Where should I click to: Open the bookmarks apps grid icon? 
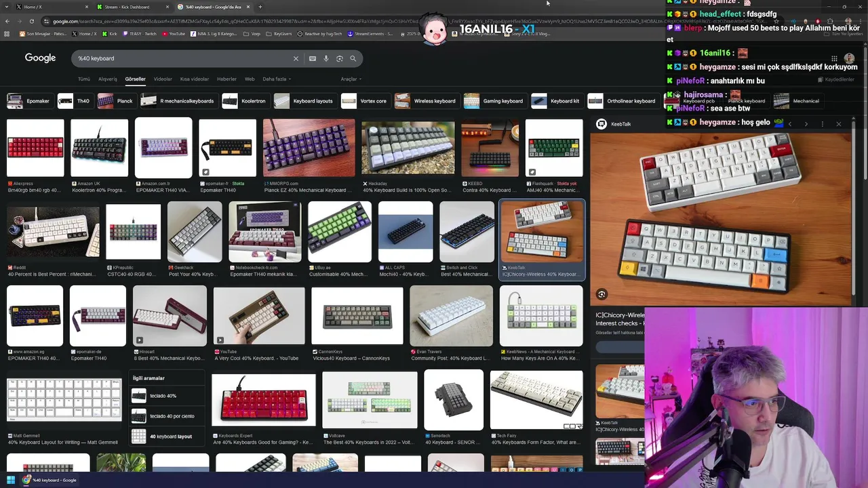[x=7, y=33]
